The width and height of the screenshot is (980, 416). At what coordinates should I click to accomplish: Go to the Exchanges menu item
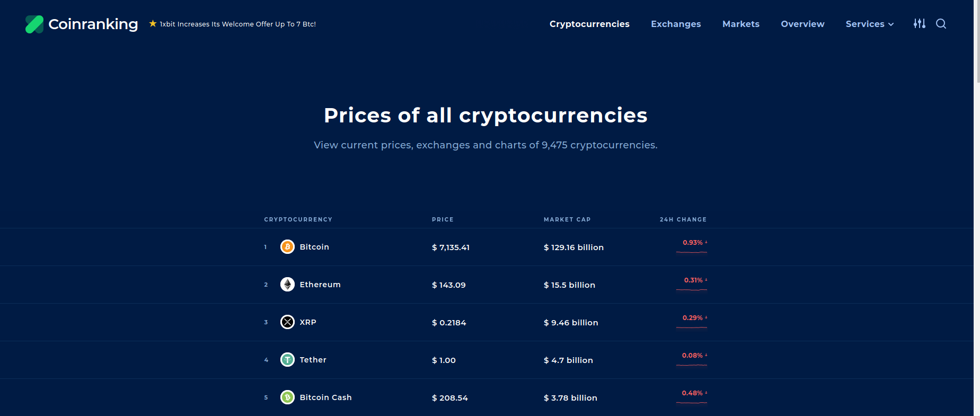(676, 24)
